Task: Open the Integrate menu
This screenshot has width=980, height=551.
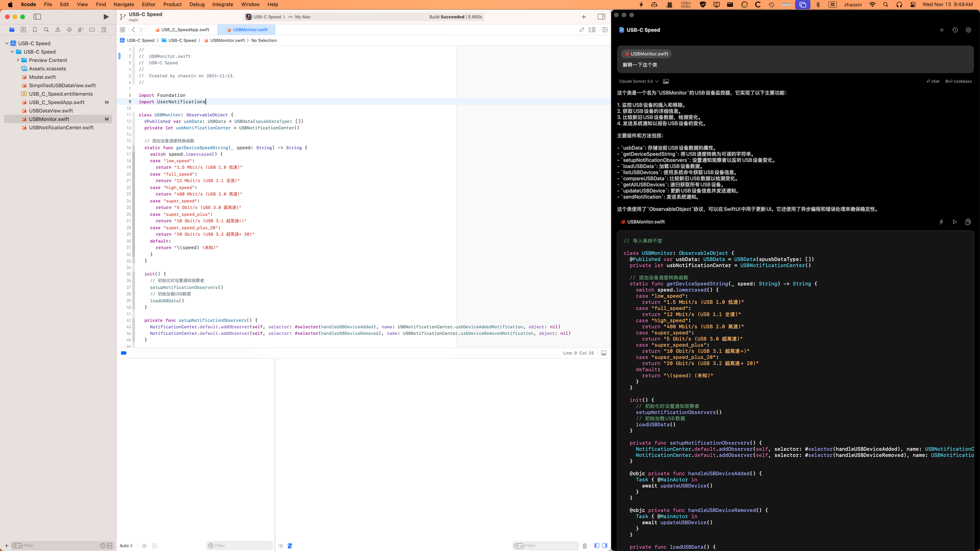Action: click(223, 5)
